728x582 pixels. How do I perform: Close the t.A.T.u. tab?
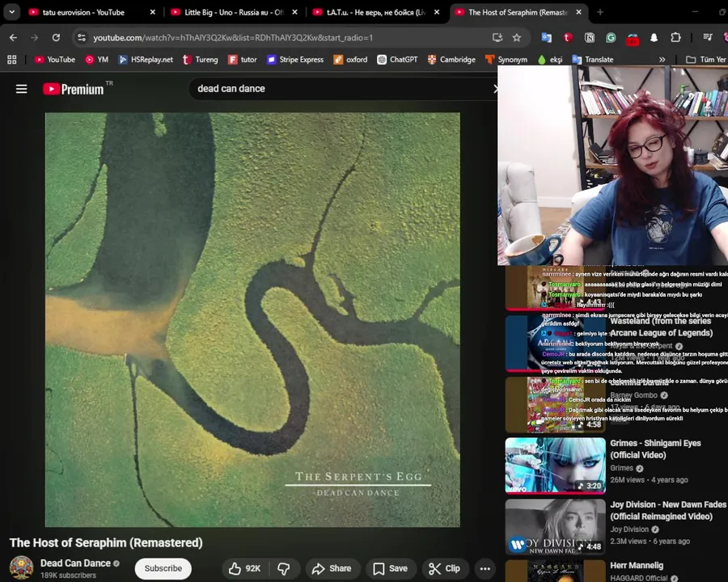coord(437,12)
